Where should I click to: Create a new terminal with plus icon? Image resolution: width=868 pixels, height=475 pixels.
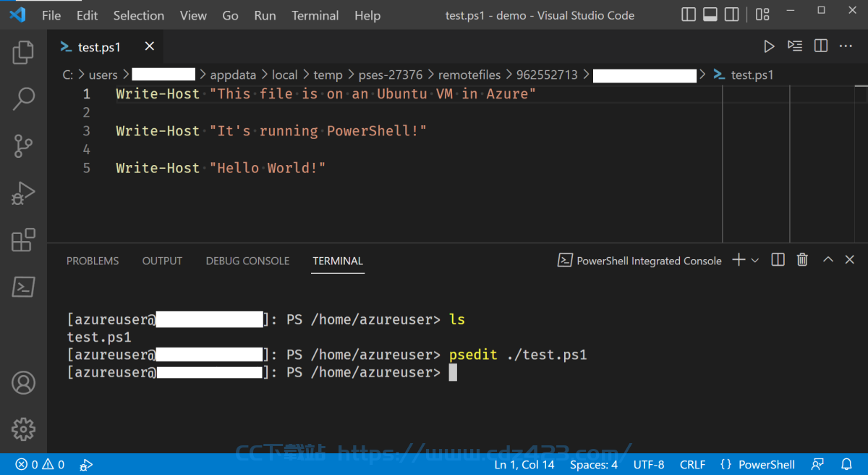[x=739, y=260]
